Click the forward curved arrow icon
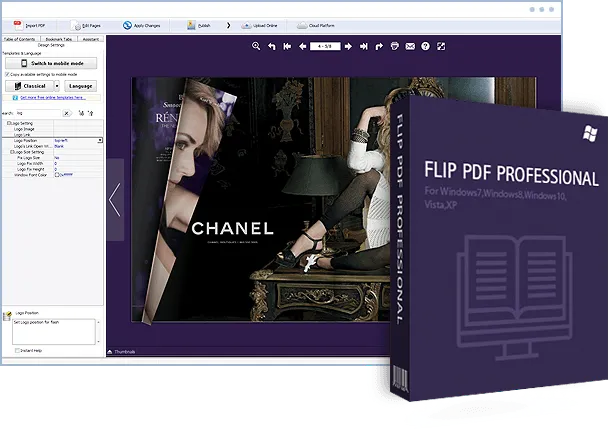 tap(379, 46)
